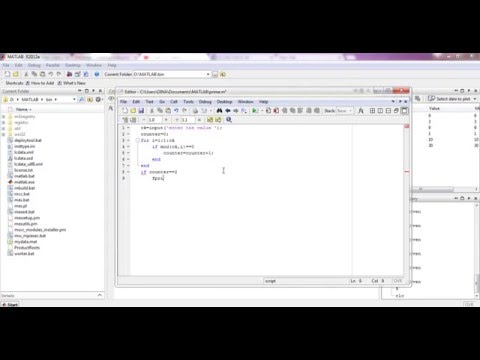Click the Open folder icon in the MATLAB main toolbar
The image size is (480, 360).
pos(15,74)
